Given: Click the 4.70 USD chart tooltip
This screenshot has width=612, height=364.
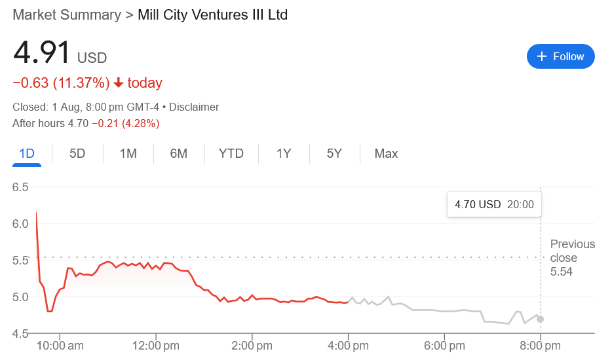Looking at the screenshot, I should pos(494,204).
